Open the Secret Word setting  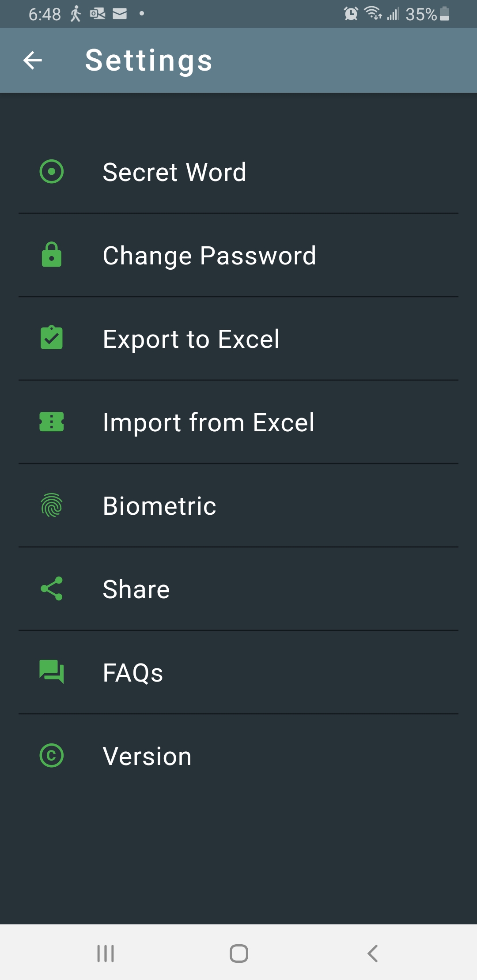point(174,172)
